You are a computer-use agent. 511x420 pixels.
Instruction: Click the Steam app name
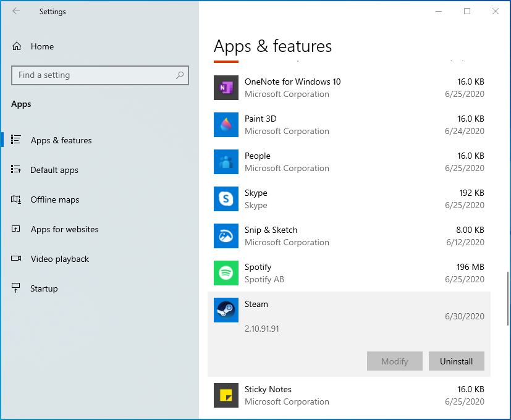(256, 304)
